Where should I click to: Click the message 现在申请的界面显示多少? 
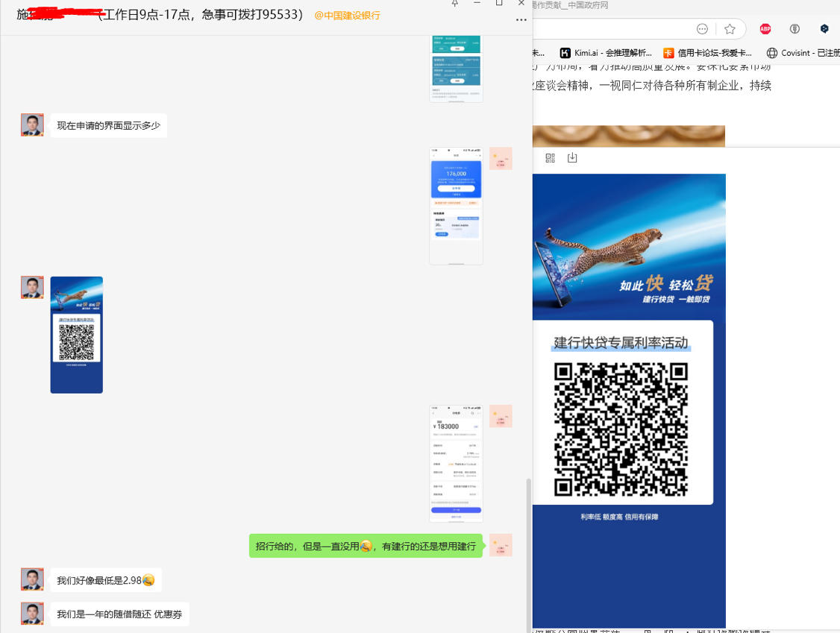tap(109, 126)
